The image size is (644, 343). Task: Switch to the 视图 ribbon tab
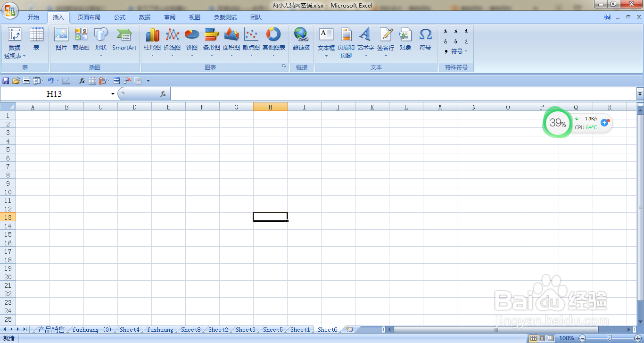(195, 17)
